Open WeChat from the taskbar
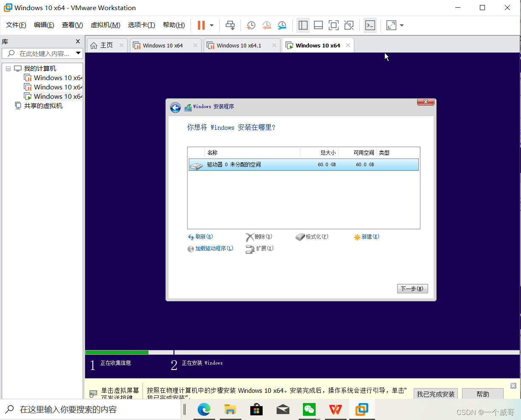521x420 pixels. click(x=309, y=409)
